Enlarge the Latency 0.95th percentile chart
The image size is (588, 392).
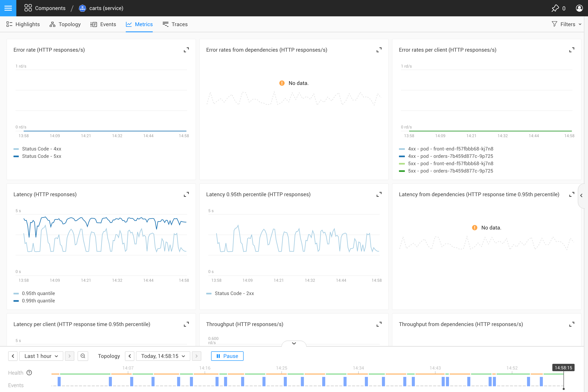(379, 194)
